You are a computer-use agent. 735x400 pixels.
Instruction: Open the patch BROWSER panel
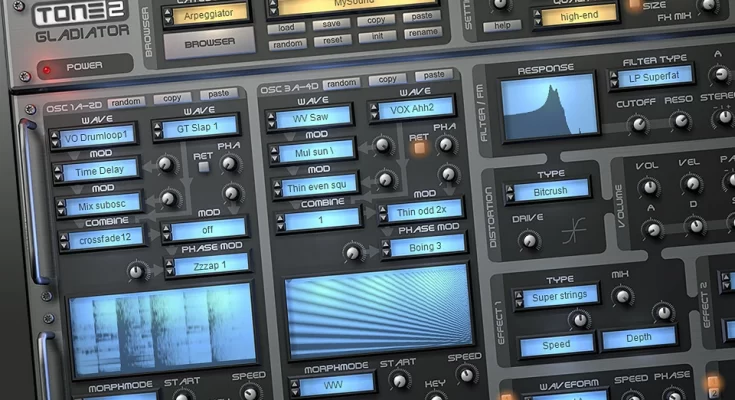tap(208, 42)
